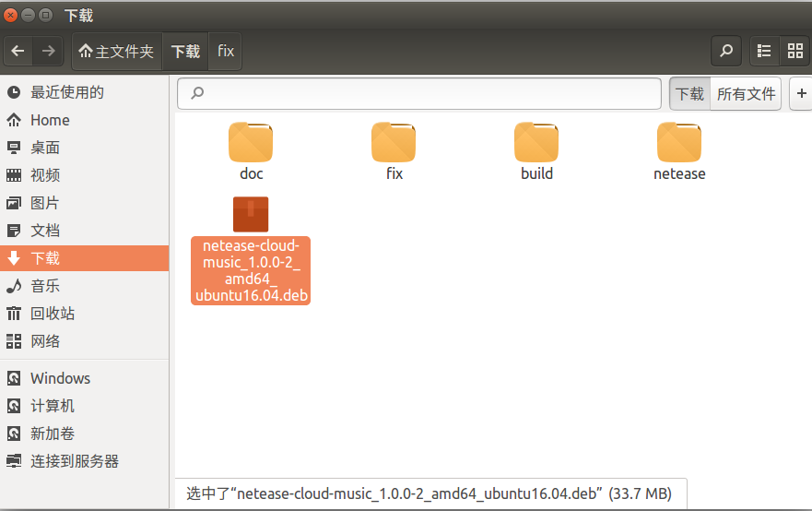
Task: Minimize the 下载 window
Action: [x=28, y=15]
